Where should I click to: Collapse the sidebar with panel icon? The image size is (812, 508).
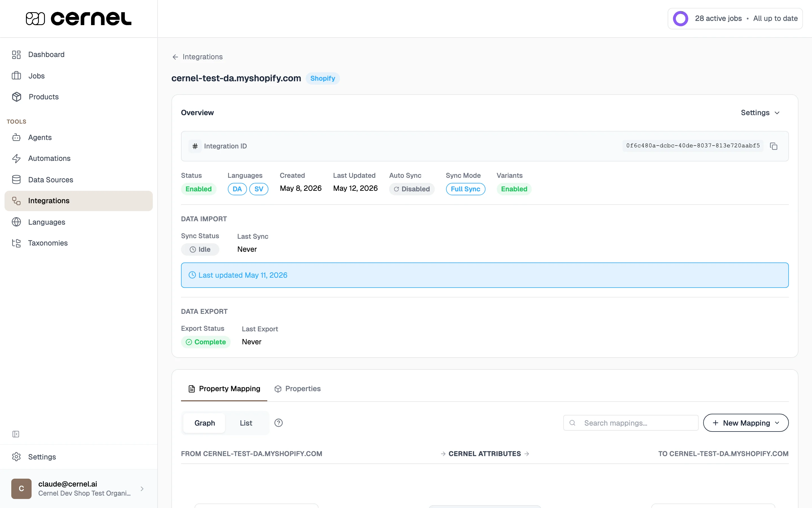pyautogui.click(x=16, y=434)
